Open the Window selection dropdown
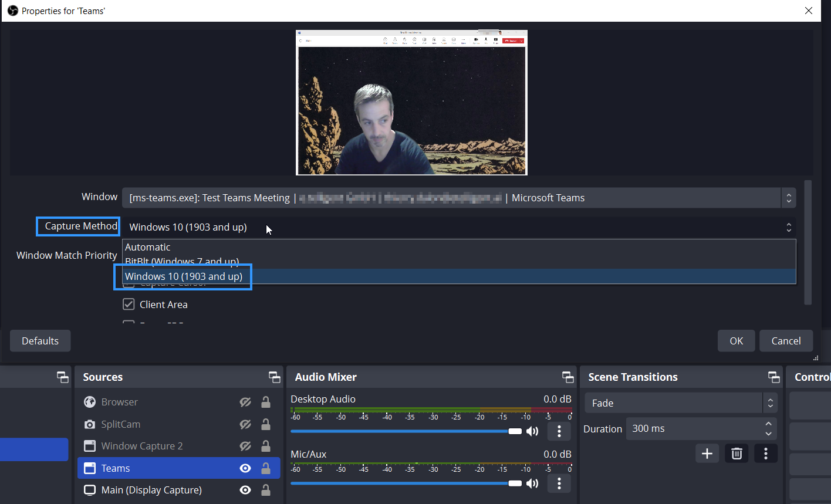The image size is (831, 504). click(459, 198)
